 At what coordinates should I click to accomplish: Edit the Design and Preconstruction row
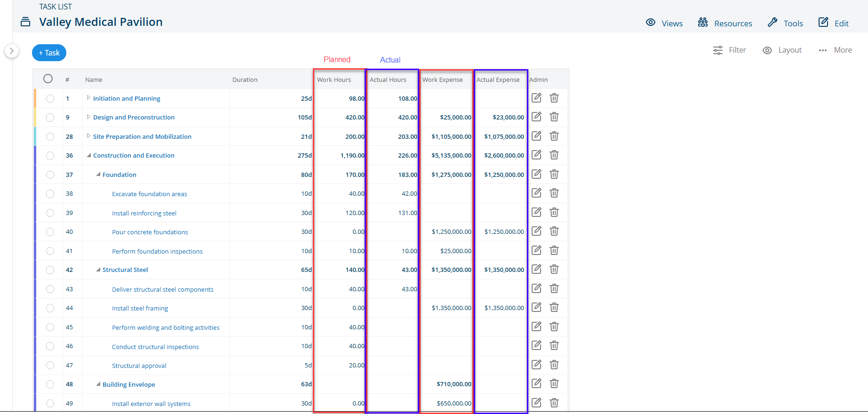[536, 117]
